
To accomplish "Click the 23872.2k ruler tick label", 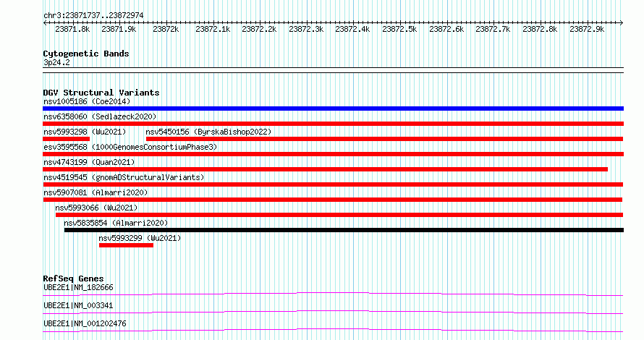I will tap(259, 29).
